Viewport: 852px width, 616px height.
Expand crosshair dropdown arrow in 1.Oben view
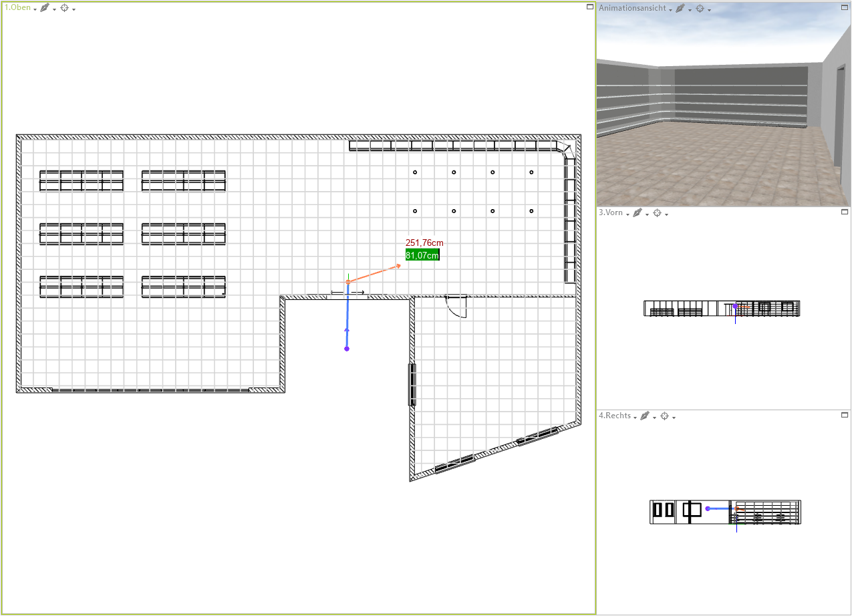(74, 9)
